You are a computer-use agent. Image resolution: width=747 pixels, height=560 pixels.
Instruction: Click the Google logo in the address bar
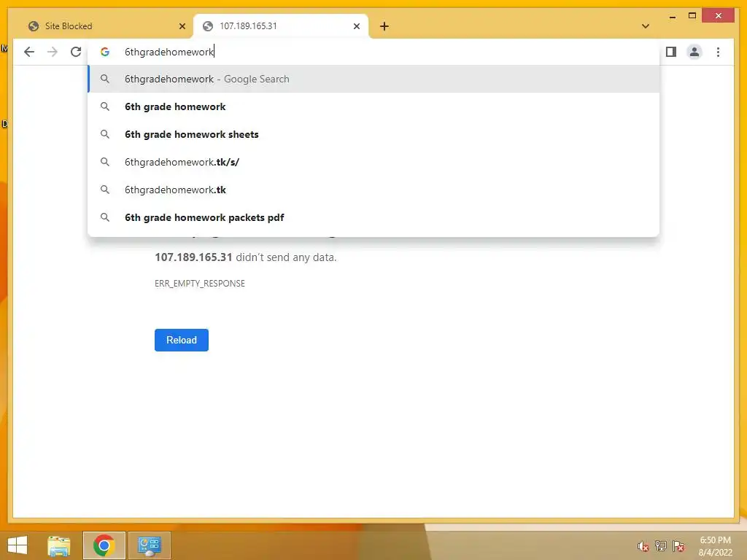pyautogui.click(x=105, y=52)
